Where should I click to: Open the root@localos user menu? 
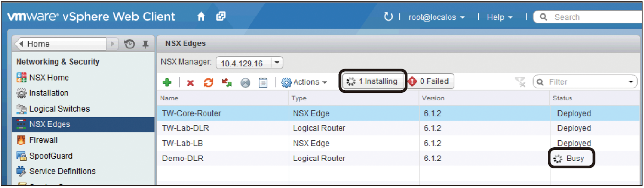(437, 17)
